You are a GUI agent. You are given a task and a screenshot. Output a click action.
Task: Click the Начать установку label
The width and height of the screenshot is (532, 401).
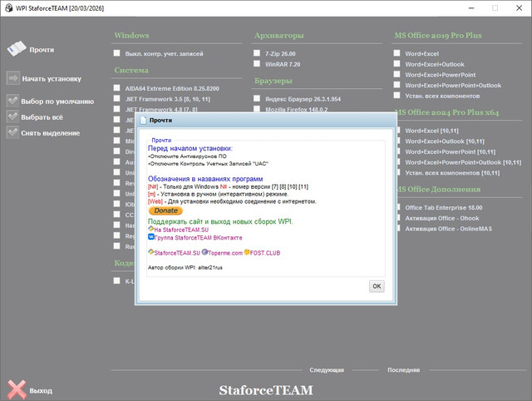pos(52,79)
